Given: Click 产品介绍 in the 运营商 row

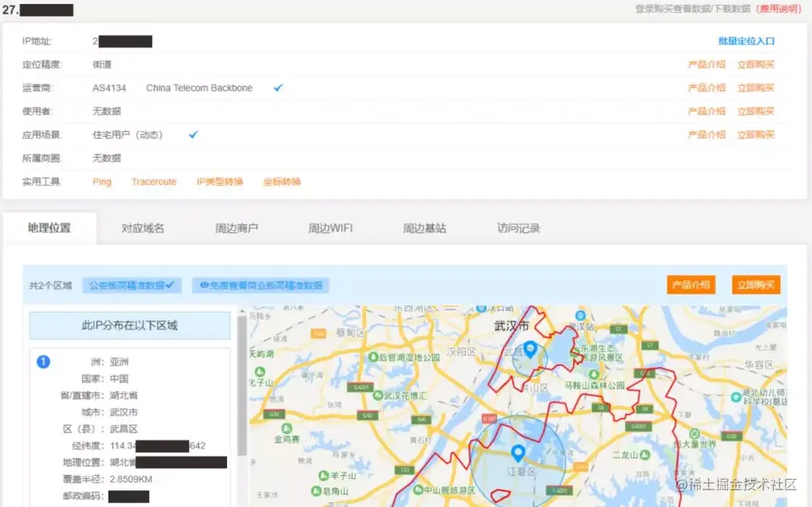Looking at the screenshot, I should [x=706, y=87].
